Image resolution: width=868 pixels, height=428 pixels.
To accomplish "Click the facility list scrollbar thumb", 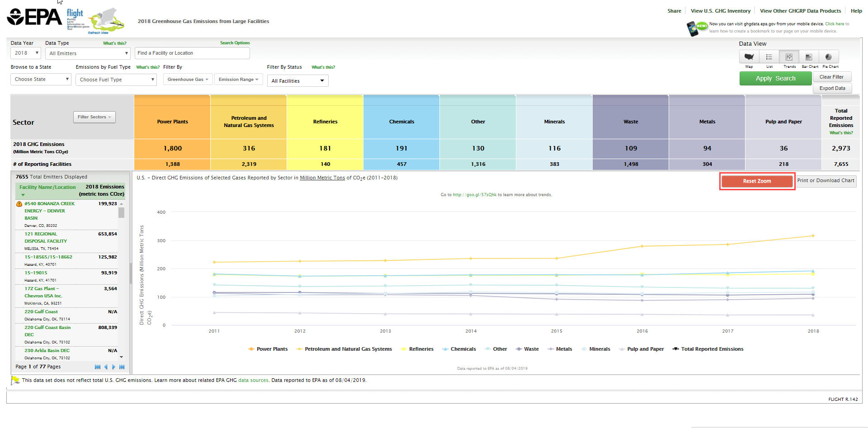I will 121,212.
